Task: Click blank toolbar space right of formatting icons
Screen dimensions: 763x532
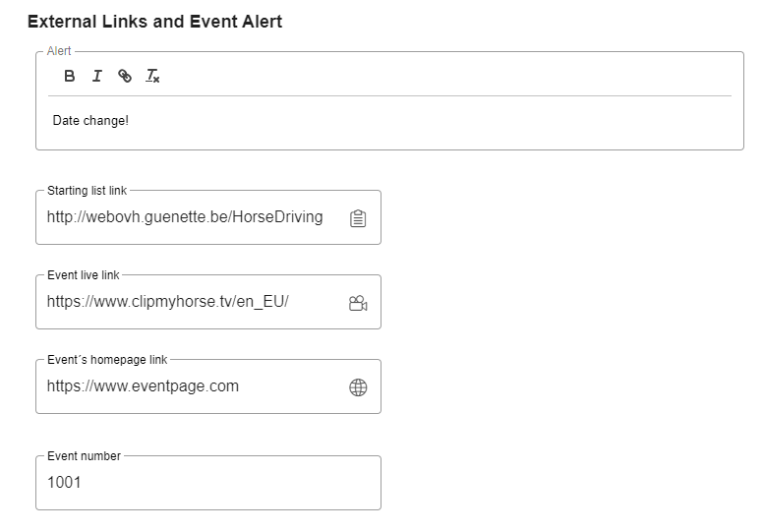Action: [442, 76]
